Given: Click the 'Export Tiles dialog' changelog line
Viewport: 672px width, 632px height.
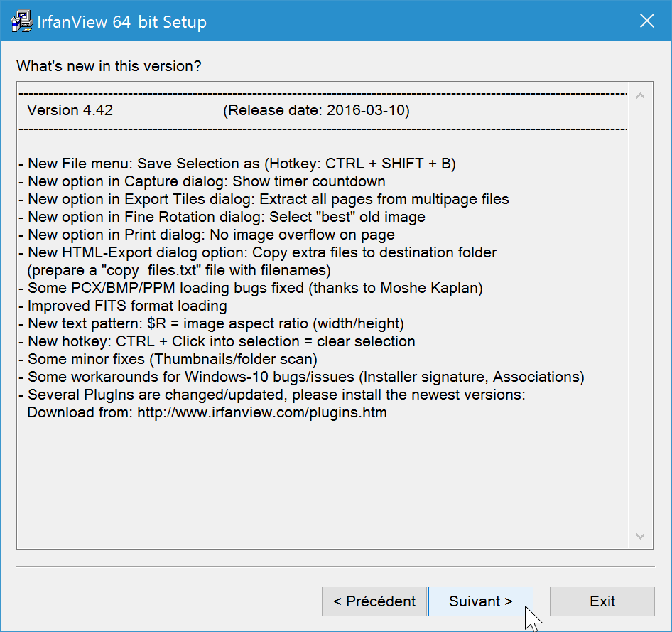Looking at the screenshot, I should (x=264, y=199).
